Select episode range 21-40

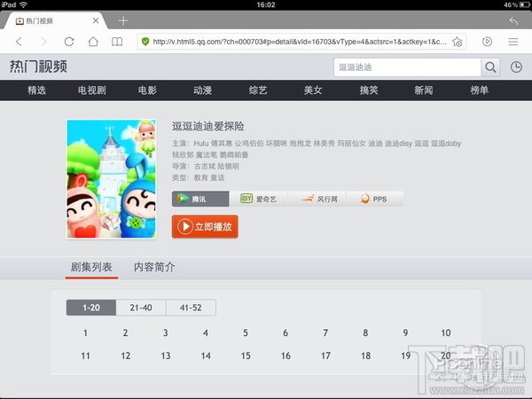[x=141, y=308]
